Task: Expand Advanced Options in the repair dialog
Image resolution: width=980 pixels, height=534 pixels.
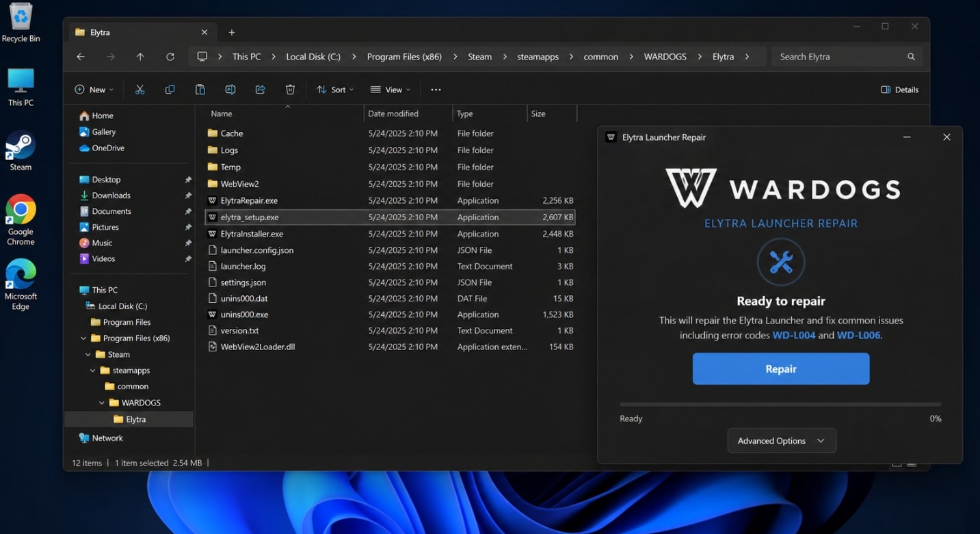Action: [x=782, y=441]
